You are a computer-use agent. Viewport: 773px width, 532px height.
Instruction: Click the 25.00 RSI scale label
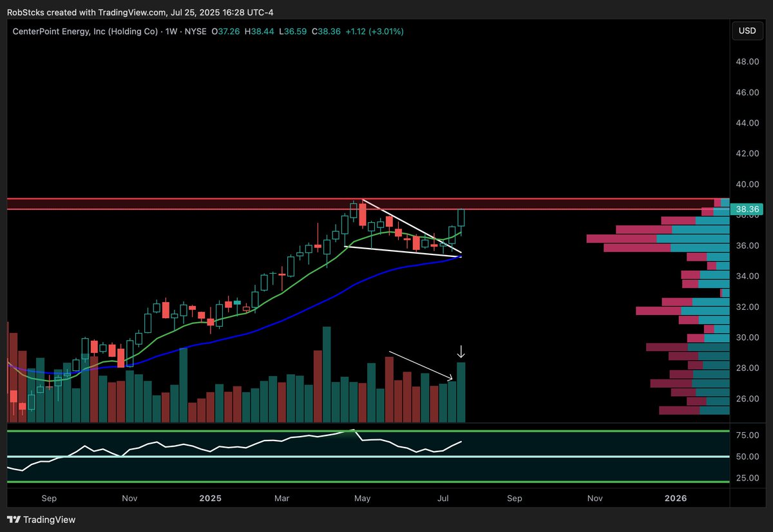tap(747, 478)
